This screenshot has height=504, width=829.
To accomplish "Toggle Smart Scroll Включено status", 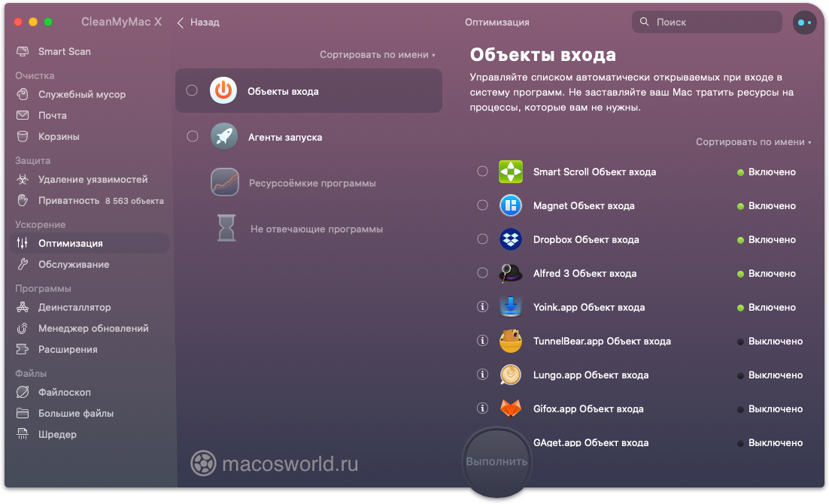I will click(767, 172).
